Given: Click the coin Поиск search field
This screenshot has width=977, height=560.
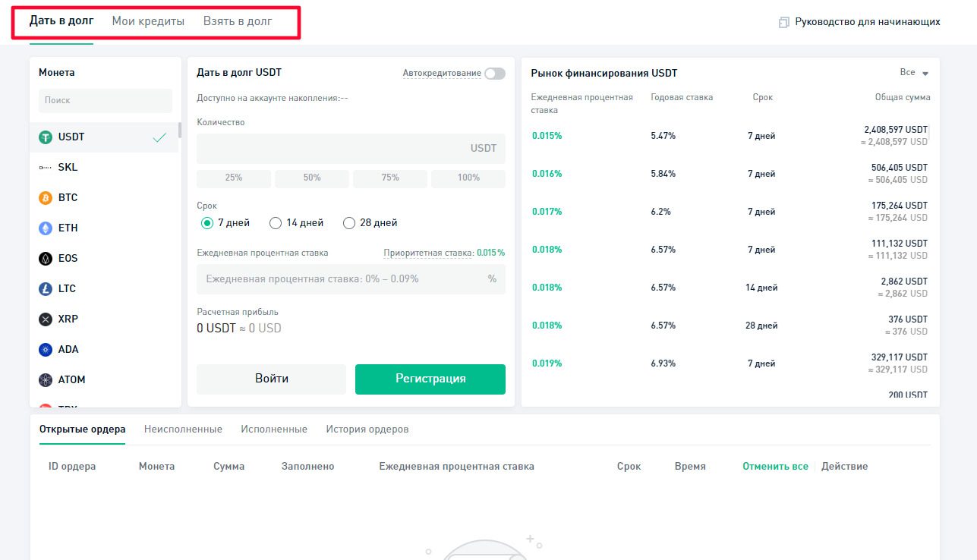Looking at the screenshot, I should pyautogui.click(x=106, y=100).
